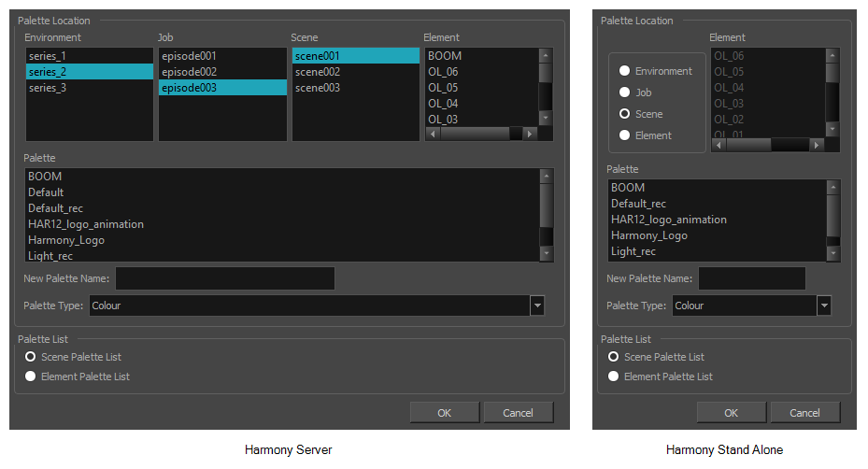Select series_1 in Environment list
Image resolution: width=868 pixels, height=469 pixels.
click(48, 56)
